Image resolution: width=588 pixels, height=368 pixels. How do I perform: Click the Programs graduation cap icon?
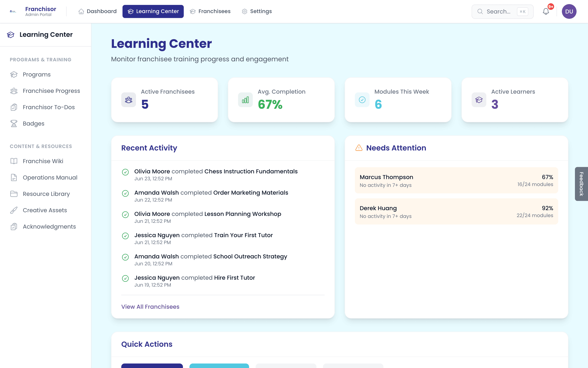click(14, 74)
